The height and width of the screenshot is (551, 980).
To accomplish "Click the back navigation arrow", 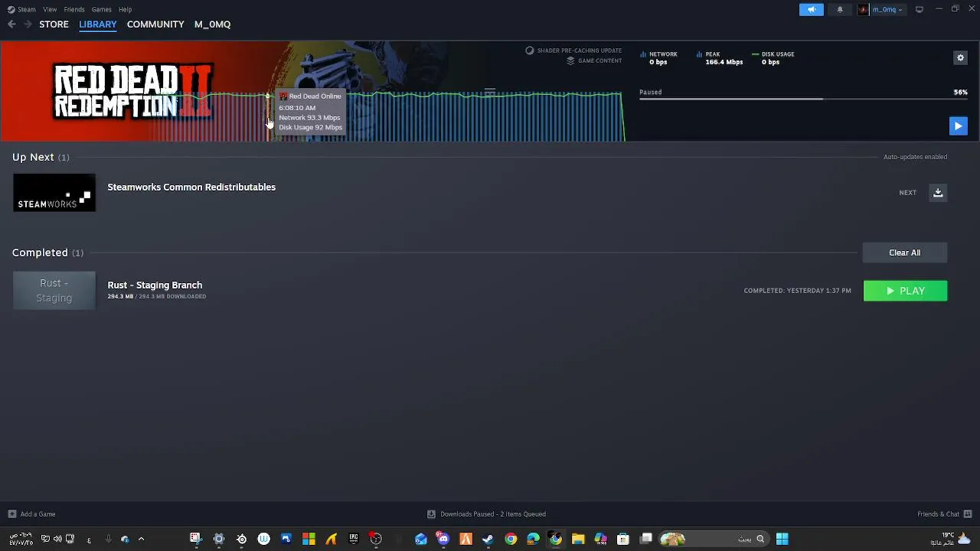I will click(x=11, y=24).
